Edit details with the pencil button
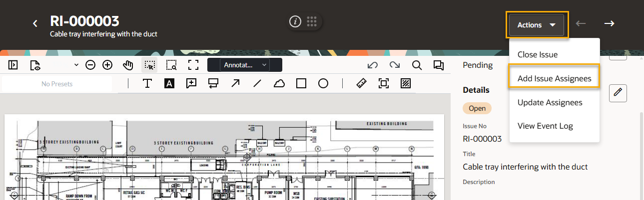 pyautogui.click(x=618, y=92)
